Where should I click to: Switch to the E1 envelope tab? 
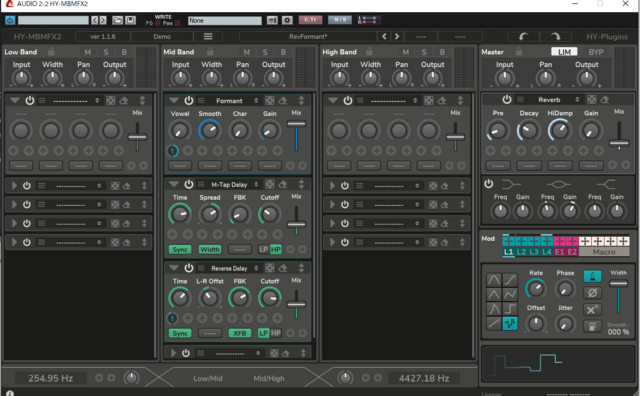pos(559,252)
